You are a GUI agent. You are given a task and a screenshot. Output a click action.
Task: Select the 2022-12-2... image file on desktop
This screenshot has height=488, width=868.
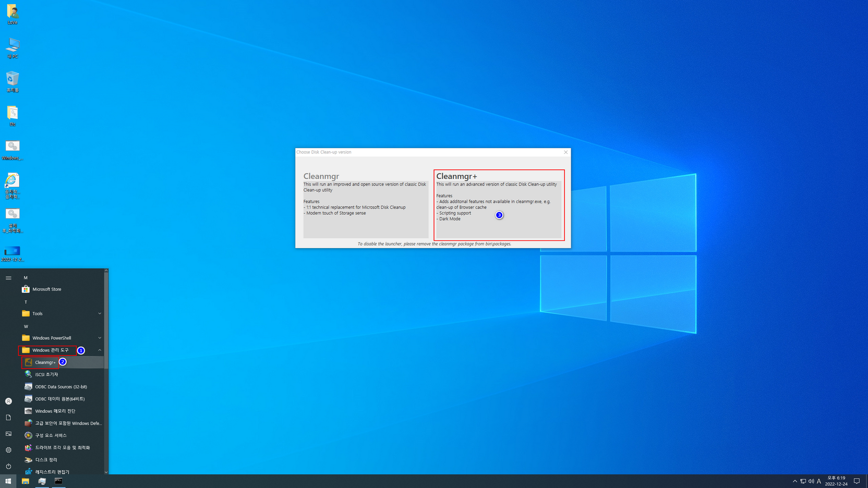tap(13, 253)
